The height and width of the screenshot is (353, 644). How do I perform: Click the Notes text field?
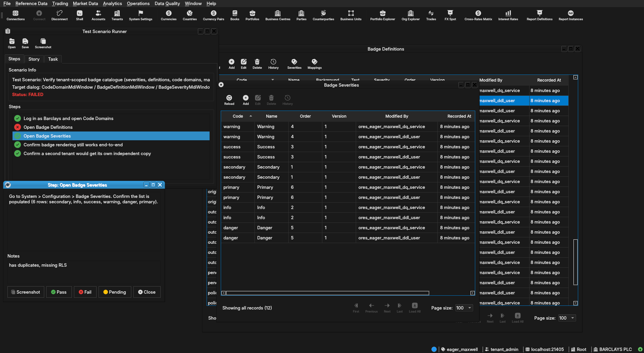point(84,272)
